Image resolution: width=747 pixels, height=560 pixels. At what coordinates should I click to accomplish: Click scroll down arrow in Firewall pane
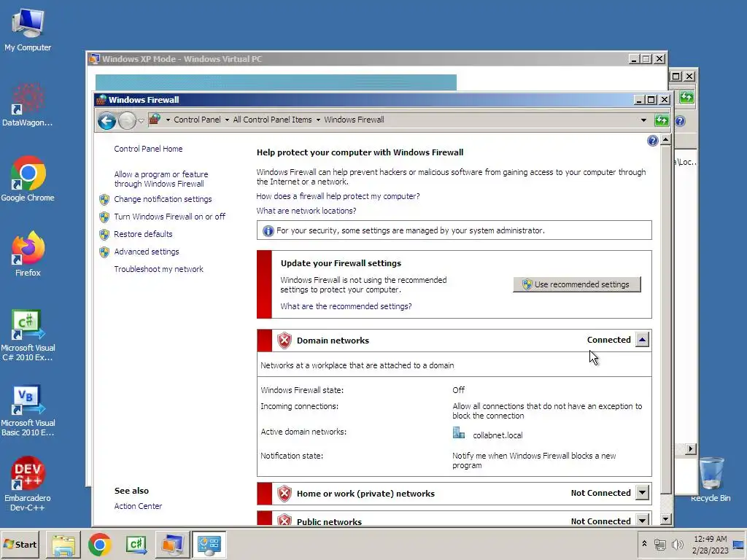[666, 519]
